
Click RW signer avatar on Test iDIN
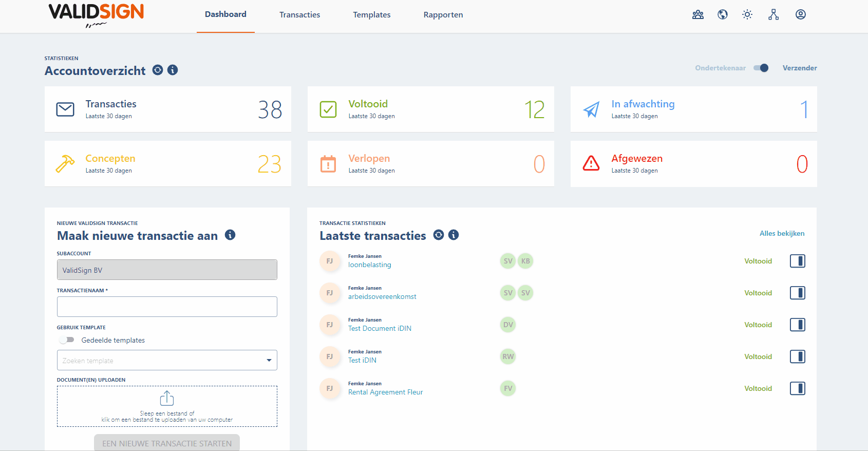(x=508, y=356)
